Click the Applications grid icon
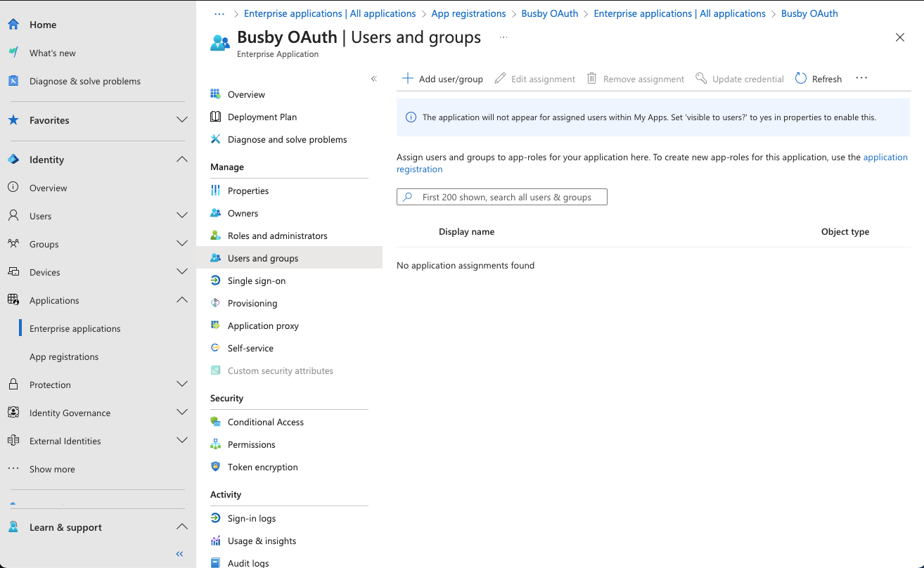The width and height of the screenshot is (924, 568). pos(13,300)
